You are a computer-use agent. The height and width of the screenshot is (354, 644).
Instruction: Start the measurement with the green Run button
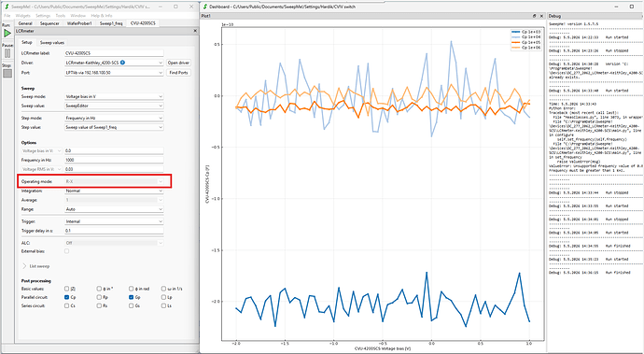coord(7,34)
